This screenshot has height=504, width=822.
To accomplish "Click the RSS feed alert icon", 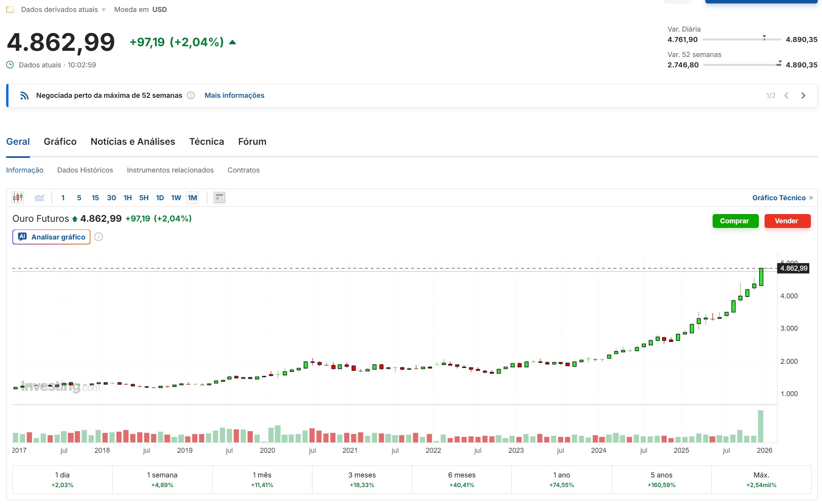I will [x=24, y=95].
